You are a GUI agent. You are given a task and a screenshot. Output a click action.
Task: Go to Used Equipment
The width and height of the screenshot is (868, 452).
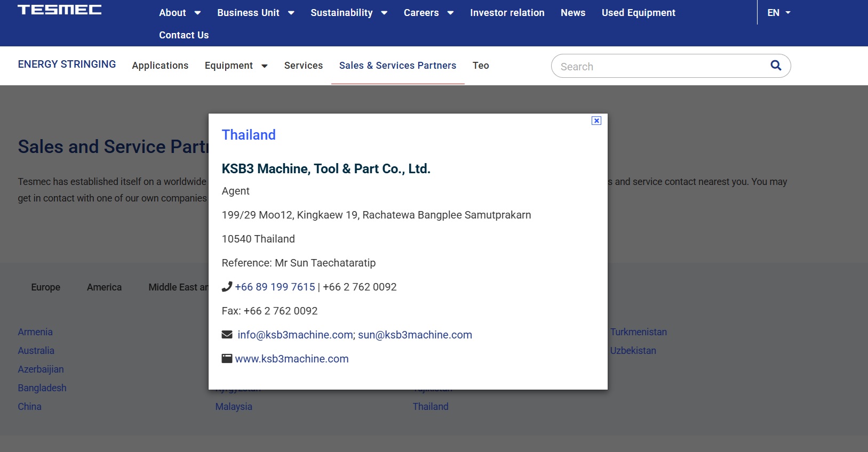coord(639,13)
